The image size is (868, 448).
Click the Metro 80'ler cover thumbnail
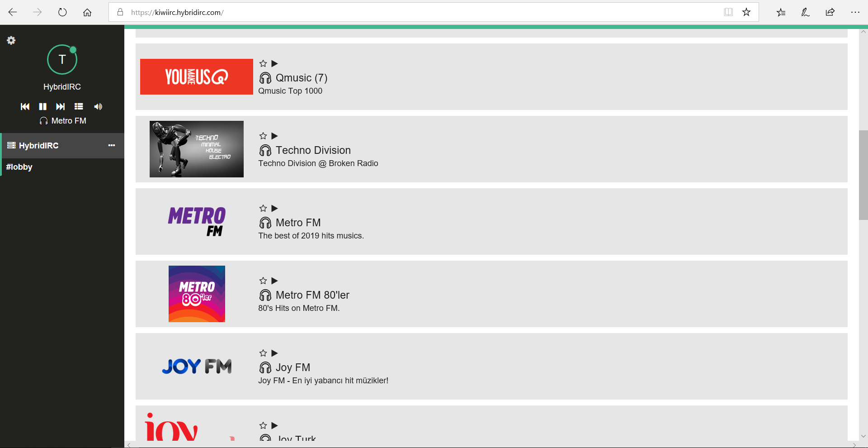point(197,294)
